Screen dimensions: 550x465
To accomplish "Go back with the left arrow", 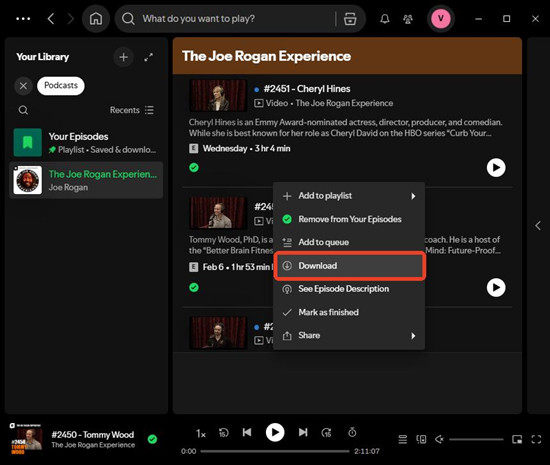I will [x=51, y=19].
